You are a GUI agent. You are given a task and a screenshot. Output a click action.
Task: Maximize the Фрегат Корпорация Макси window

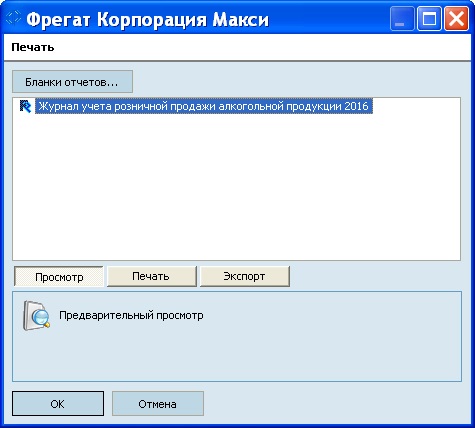point(429,19)
